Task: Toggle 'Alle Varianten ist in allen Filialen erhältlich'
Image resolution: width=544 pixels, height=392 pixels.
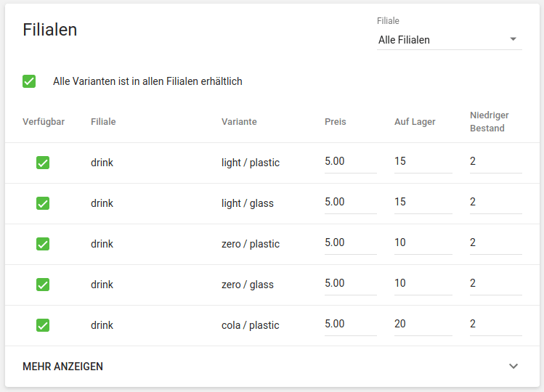Action: tap(29, 81)
